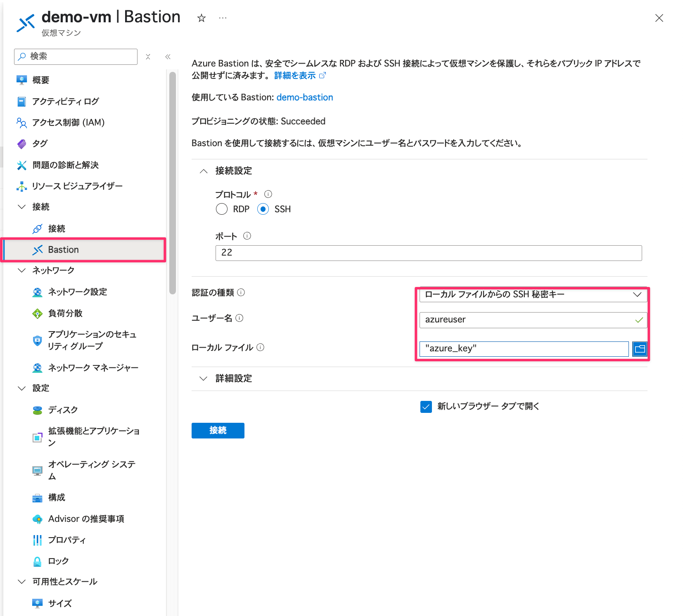
Task: Collapse the 接続設定 panel
Action: pos(204,171)
